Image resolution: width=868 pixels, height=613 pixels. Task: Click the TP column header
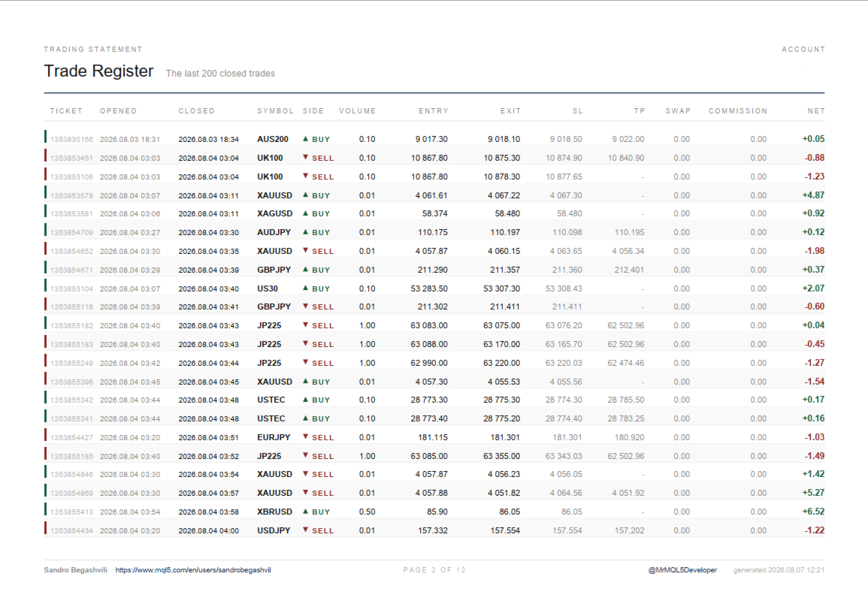640,111
